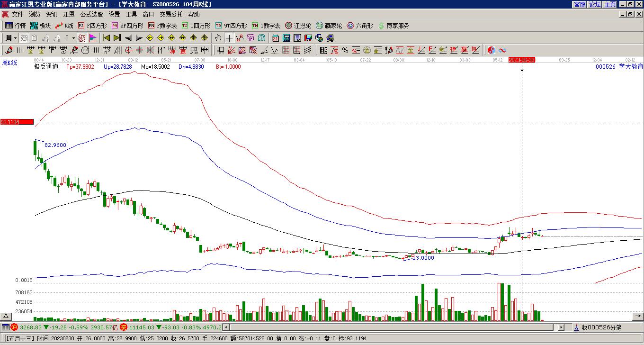The width and height of the screenshot is (644, 345).
Task: Click the 论坛 forum link
Action: coord(595,4)
